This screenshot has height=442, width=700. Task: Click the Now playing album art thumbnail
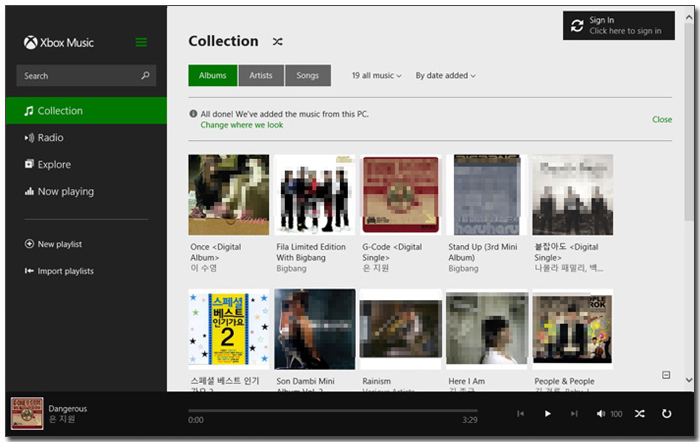[27, 413]
